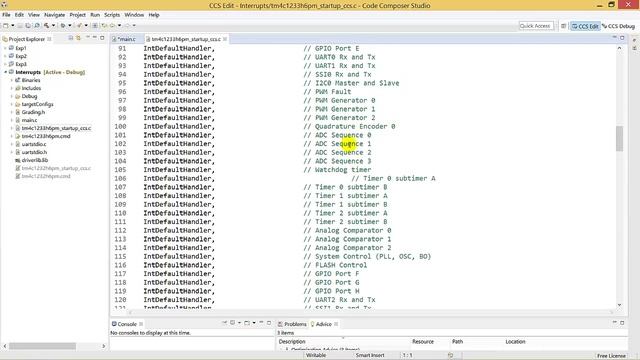640x360 pixels.
Task: Open the New icon dropdown arrow
Action: [x=13, y=25]
